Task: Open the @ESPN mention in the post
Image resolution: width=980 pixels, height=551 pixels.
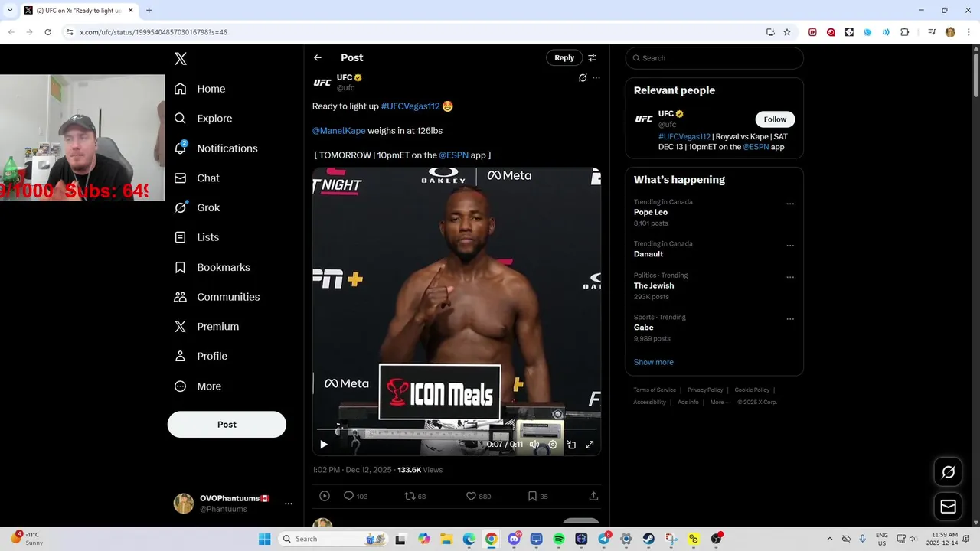Action: tap(453, 155)
